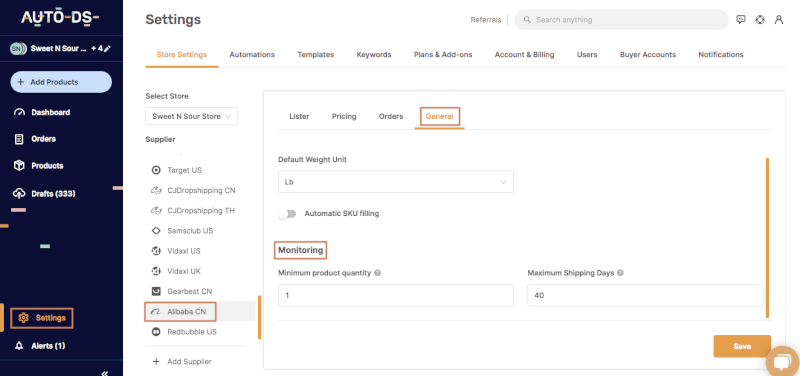Viewport: 800px width, 376px height.
Task: Open the Users tab
Action: tap(587, 55)
